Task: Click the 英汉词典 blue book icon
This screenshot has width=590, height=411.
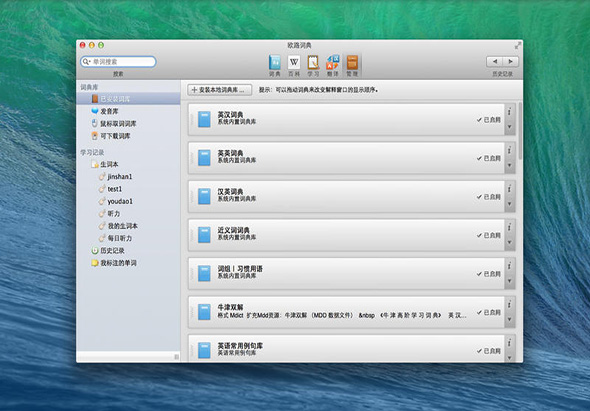Action: pos(204,119)
